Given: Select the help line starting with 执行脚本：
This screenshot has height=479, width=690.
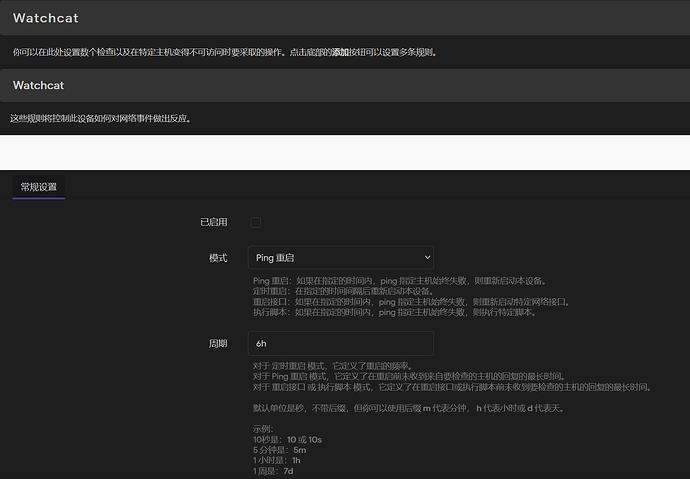Looking at the screenshot, I should pyautogui.click(x=395, y=312).
